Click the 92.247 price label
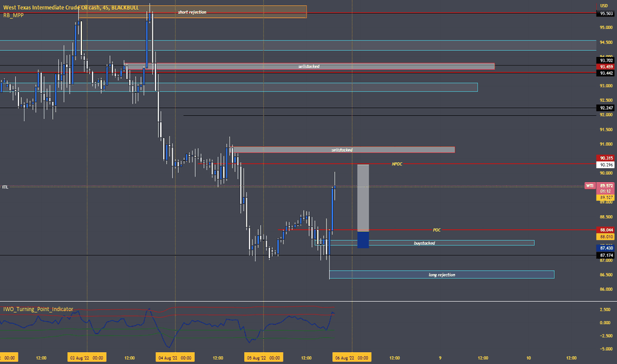This screenshot has width=617, height=364. pyautogui.click(x=606, y=107)
